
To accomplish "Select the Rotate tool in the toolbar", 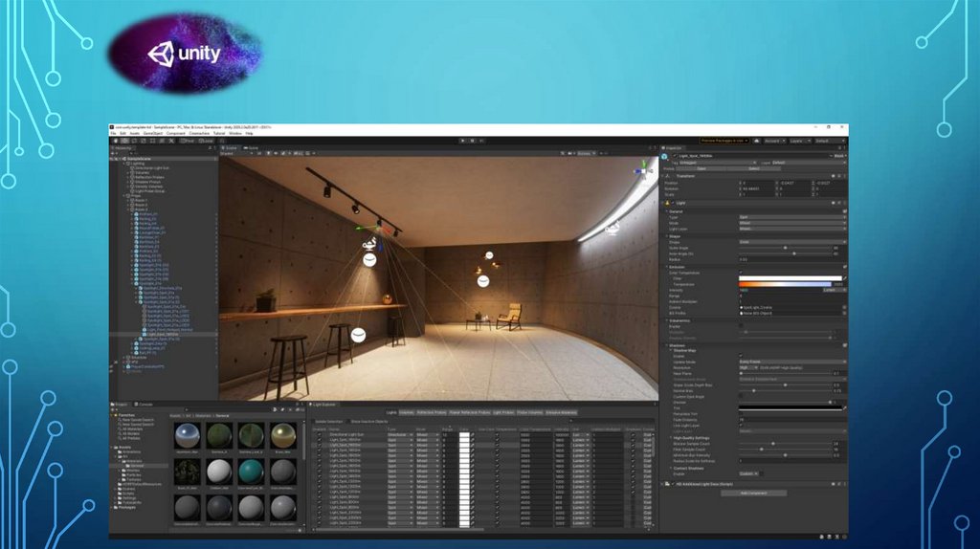I will 134,142.
